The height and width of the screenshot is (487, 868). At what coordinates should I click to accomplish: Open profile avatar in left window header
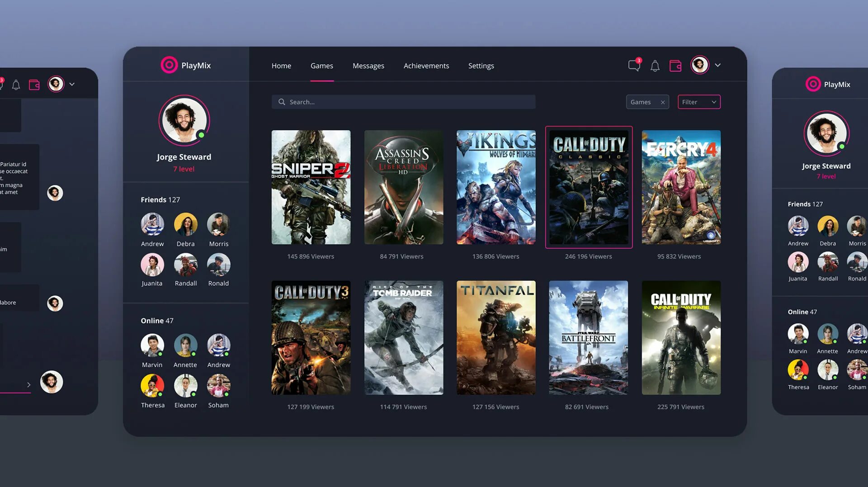tap(56, 84)
